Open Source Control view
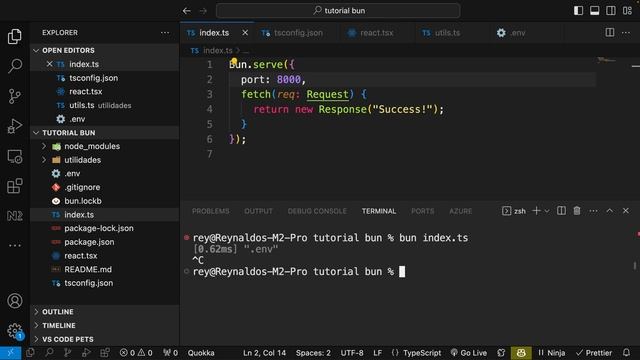Image resolution: width=640 pixels, height=360 pixels. click(15, 96)
